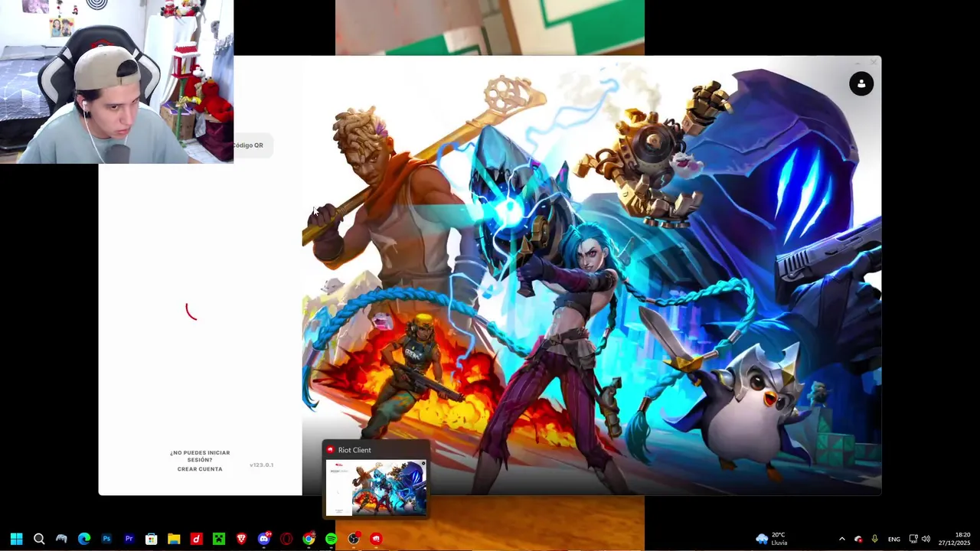This screenshot has width=980, height=551.
Task: Open the volume speaker tray icon
Action: pos(926,539)
